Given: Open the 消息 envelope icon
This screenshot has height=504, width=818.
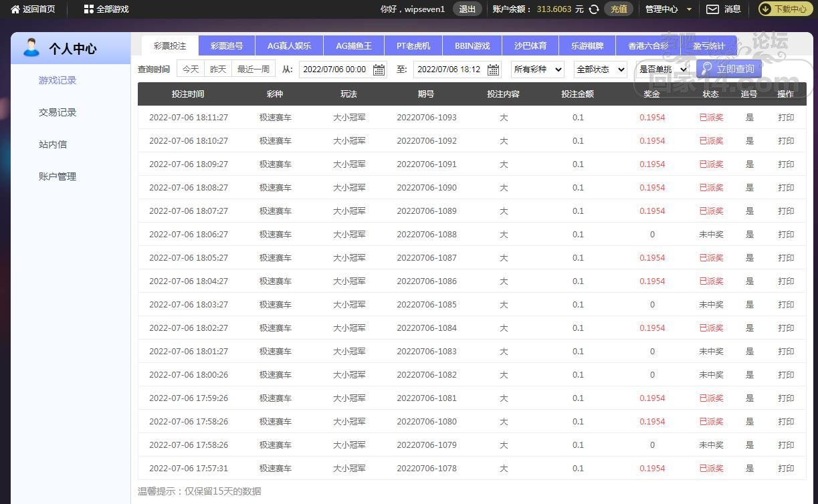Looking at the screenshot, I should coord(713,9).
